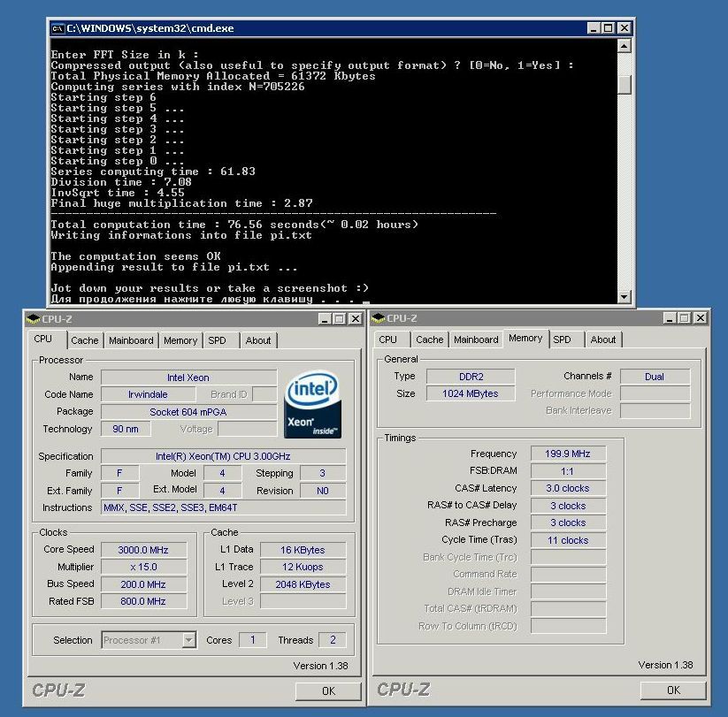Open Memory tab in left CPU-Z

pyautogui.click(x=180, y=340)
